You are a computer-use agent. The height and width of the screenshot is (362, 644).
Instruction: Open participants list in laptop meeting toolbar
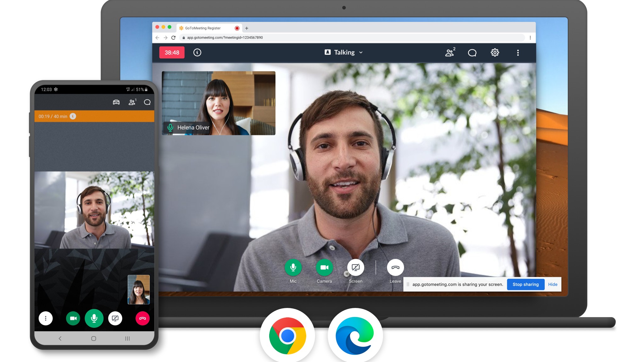pos(450,52)
